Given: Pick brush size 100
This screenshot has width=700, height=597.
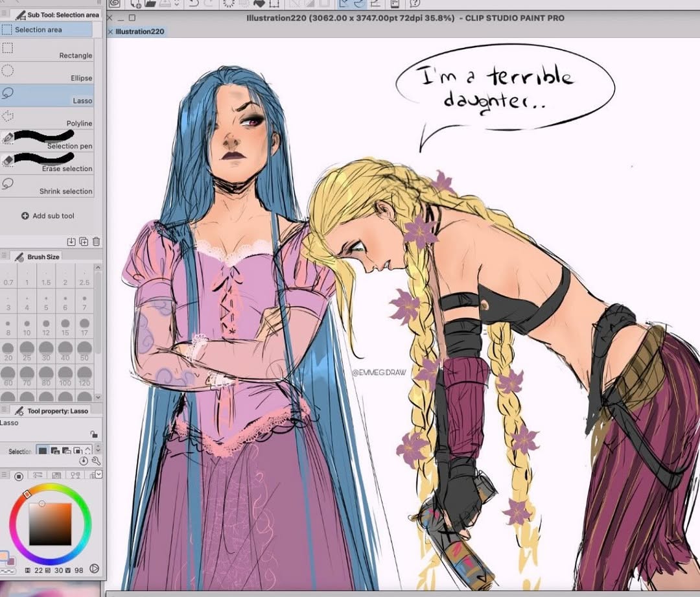Looking at the screenshot, I should coord(65,377).
